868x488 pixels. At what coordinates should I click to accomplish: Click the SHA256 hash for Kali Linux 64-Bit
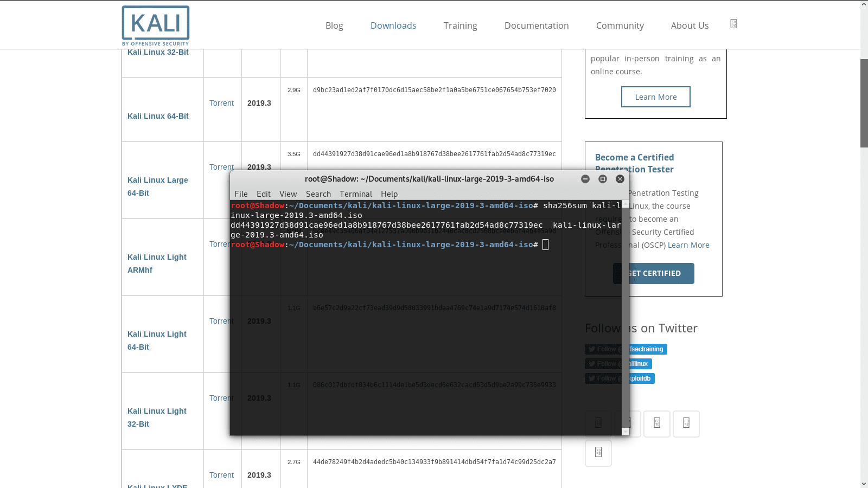coord(435,90)
